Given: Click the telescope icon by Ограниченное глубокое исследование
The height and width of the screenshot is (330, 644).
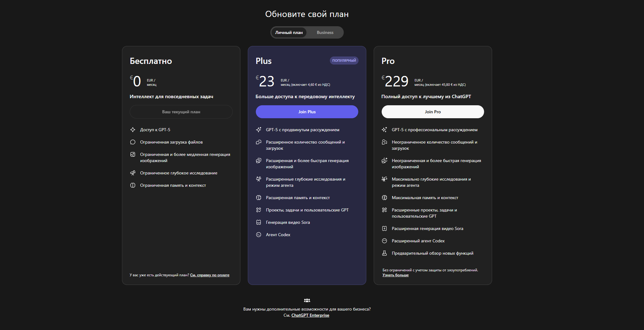Looking at the screenshot, I should 133,173.
